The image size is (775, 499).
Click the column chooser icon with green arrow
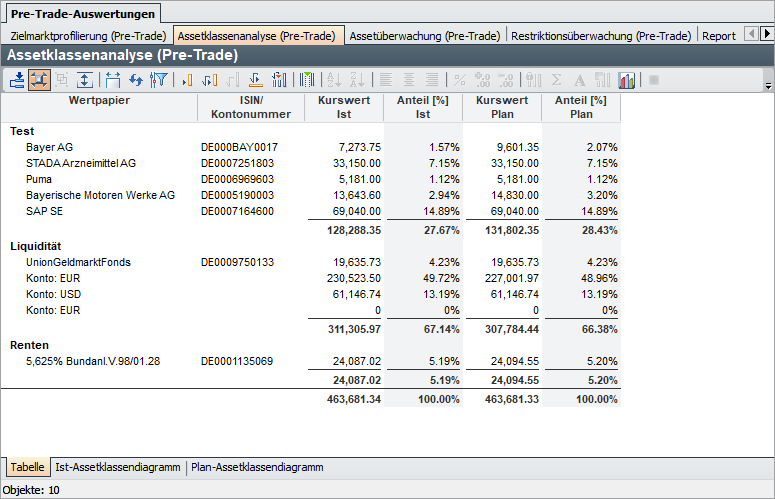(306, 80)
